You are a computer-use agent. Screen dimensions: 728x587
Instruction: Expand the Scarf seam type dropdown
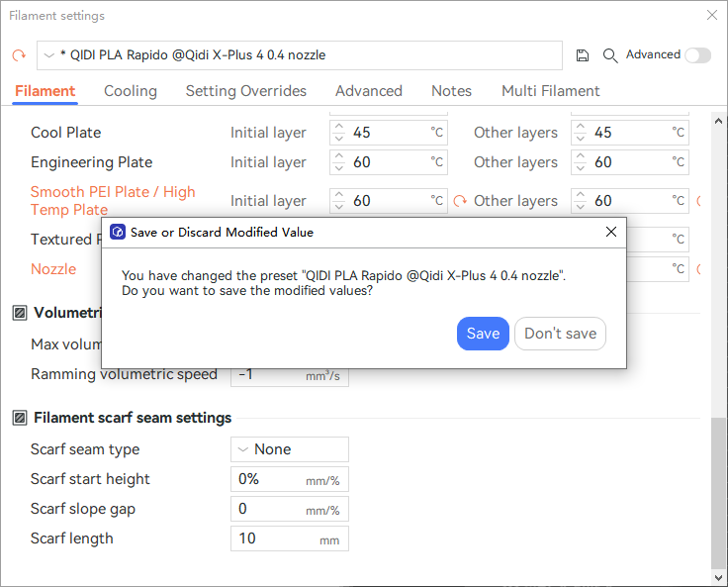290,449
